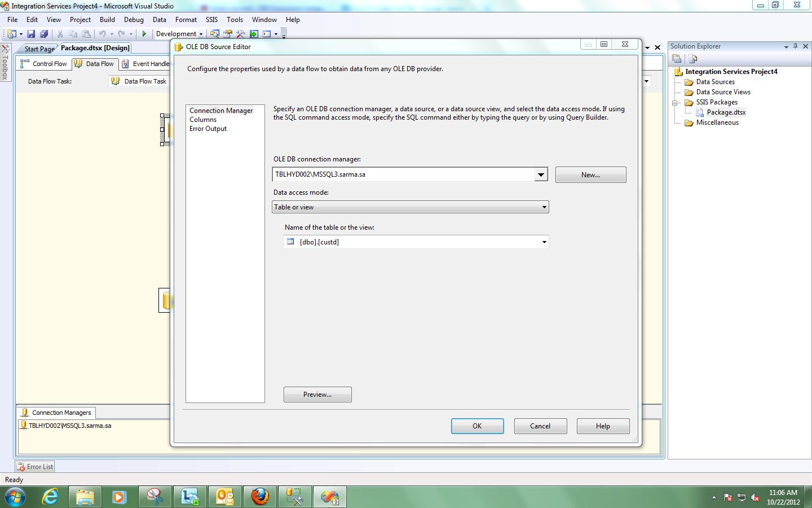Click the Paste toolbar icon
Viewport: 812px width, 508px height.
[86, 34]
